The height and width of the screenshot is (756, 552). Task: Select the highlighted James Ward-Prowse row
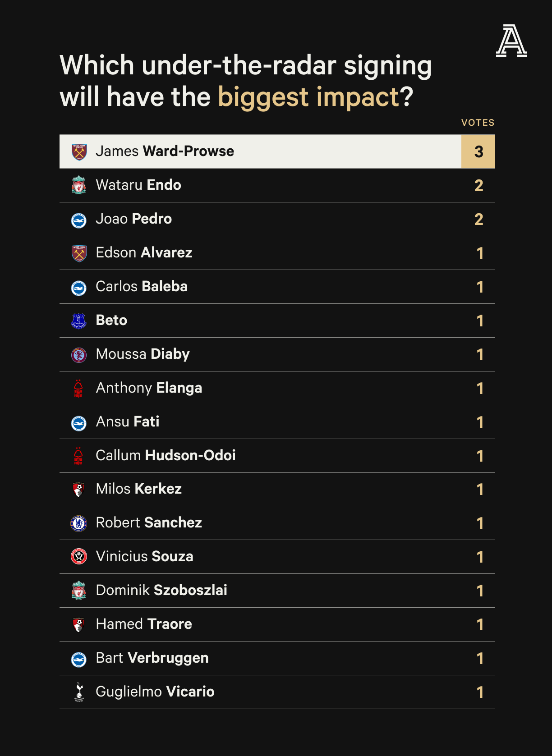pyautogui.click(x=277, y=151)
